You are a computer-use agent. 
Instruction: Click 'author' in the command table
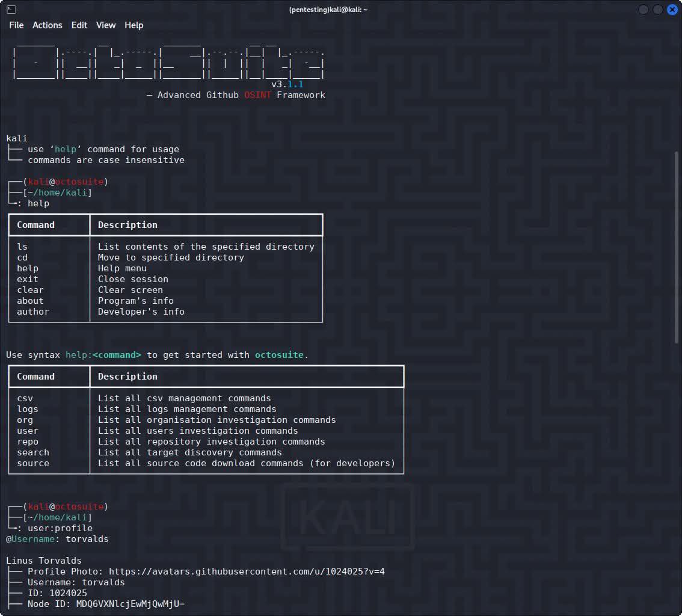[32, 312]
